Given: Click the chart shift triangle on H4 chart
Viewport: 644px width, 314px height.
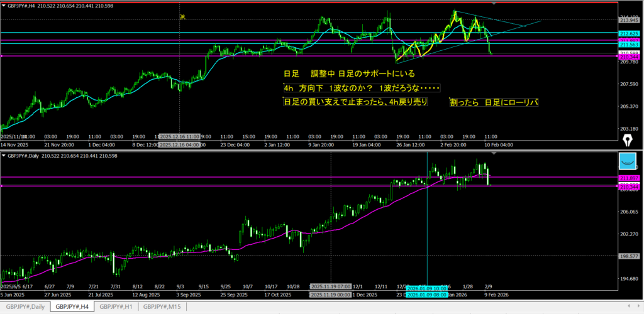Looking at the screenshot, I should 494,4.
